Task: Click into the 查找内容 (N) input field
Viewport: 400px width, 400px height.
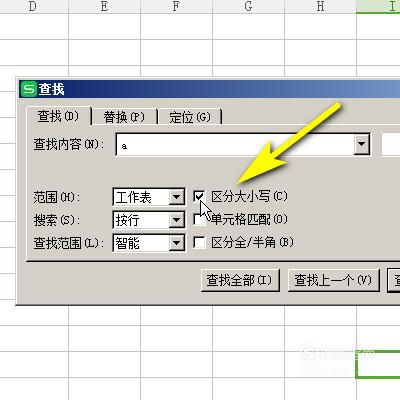Action: click(235, 144)
